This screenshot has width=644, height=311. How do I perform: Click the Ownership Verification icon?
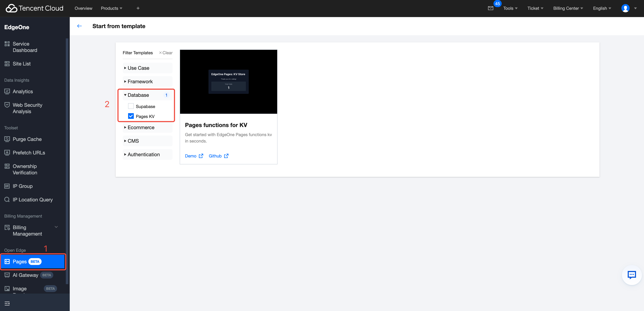[x=7, y=166]
